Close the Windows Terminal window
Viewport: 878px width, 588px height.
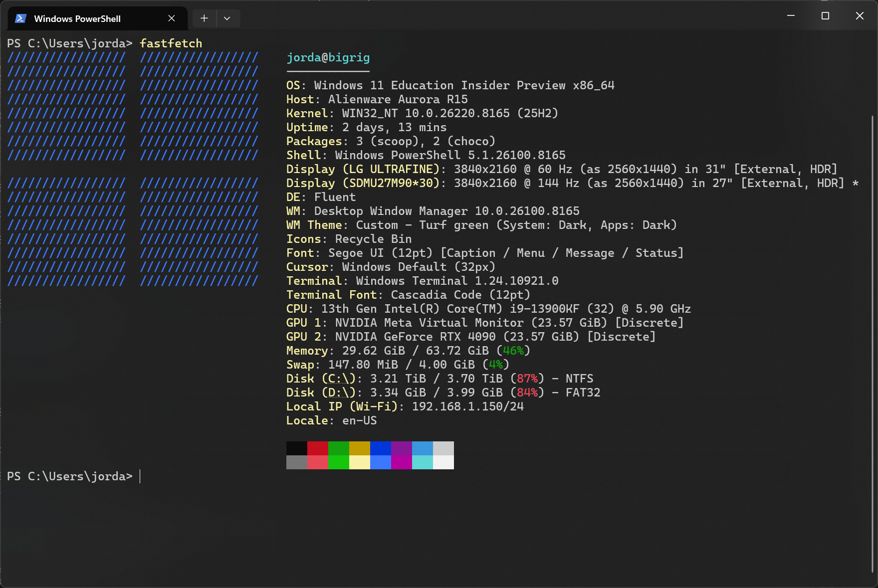pyautogui.click(x=860, y=16)
